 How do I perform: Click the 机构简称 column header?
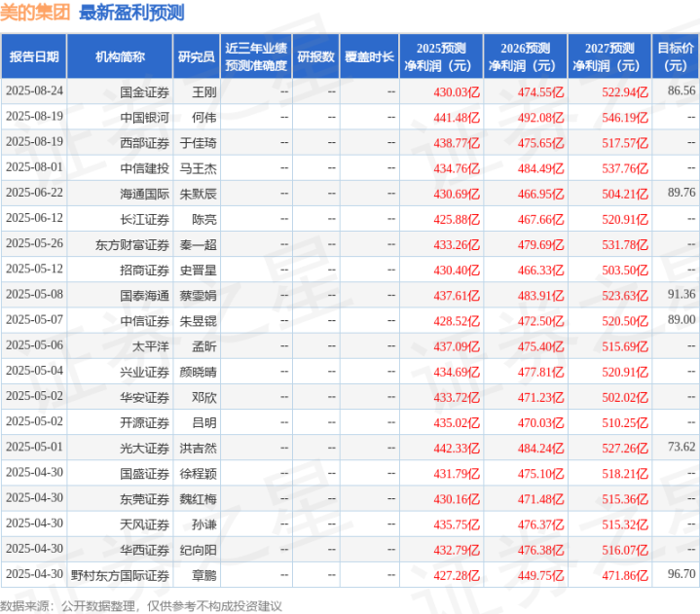pos(120,56)
